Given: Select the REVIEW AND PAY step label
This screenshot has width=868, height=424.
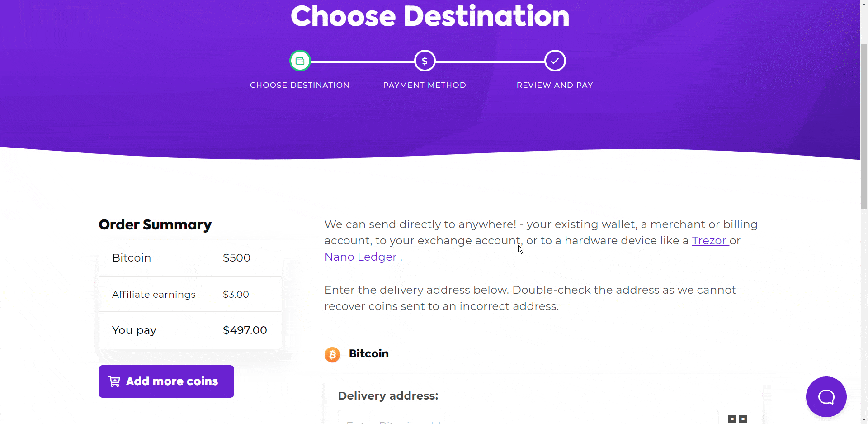Looking at the screenshot, I should click(x=555, y=85).
